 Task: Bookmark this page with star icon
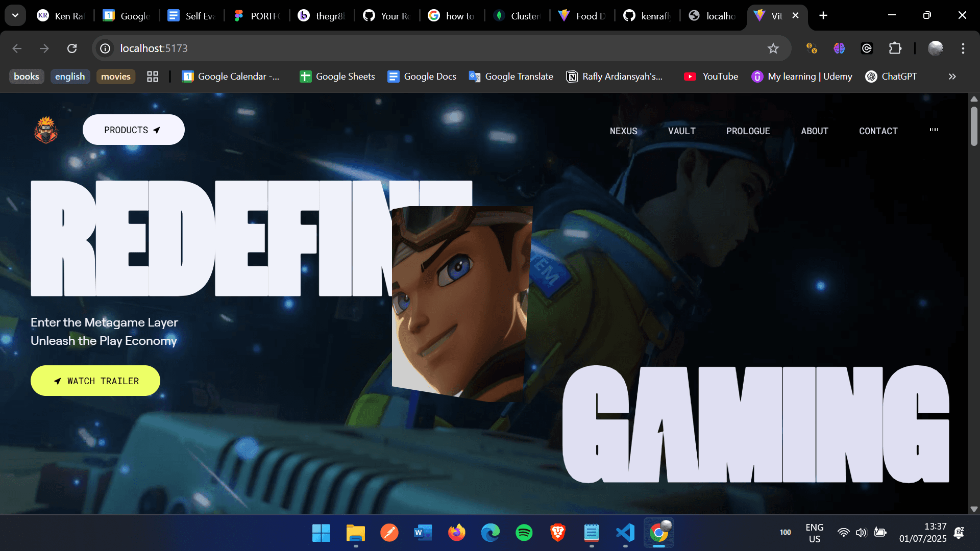click(773, 48)
